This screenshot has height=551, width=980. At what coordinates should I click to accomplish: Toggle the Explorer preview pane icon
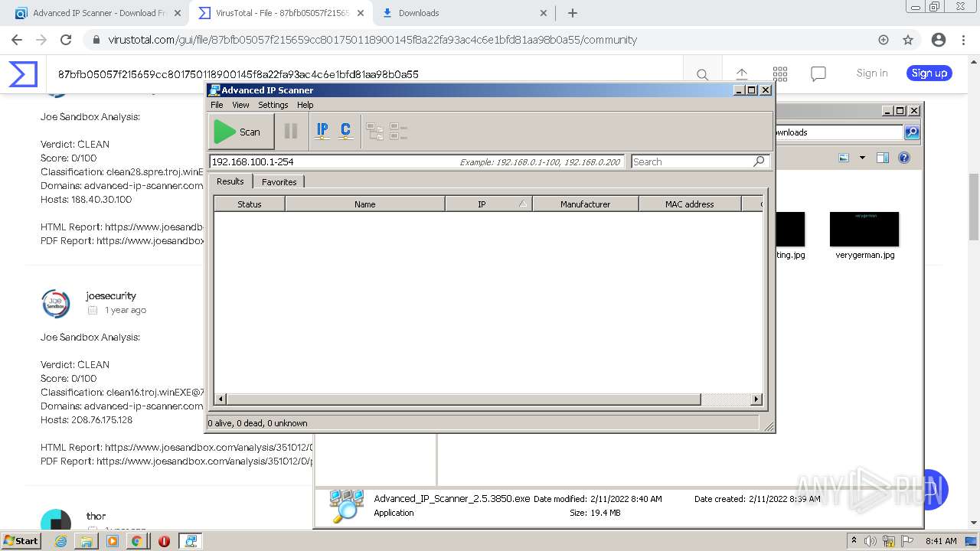click(883, 158)
